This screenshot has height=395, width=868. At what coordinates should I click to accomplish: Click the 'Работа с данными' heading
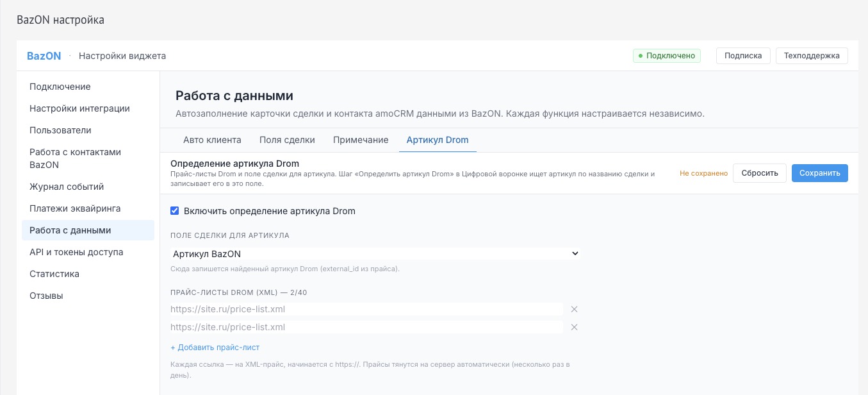click(x=234, y=96)
